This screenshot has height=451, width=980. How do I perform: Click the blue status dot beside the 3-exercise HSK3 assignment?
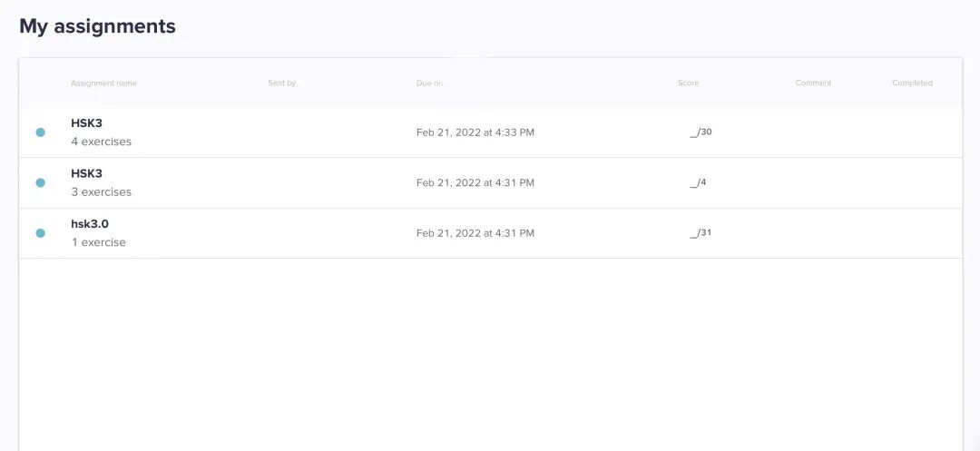[x=40, y=182]
